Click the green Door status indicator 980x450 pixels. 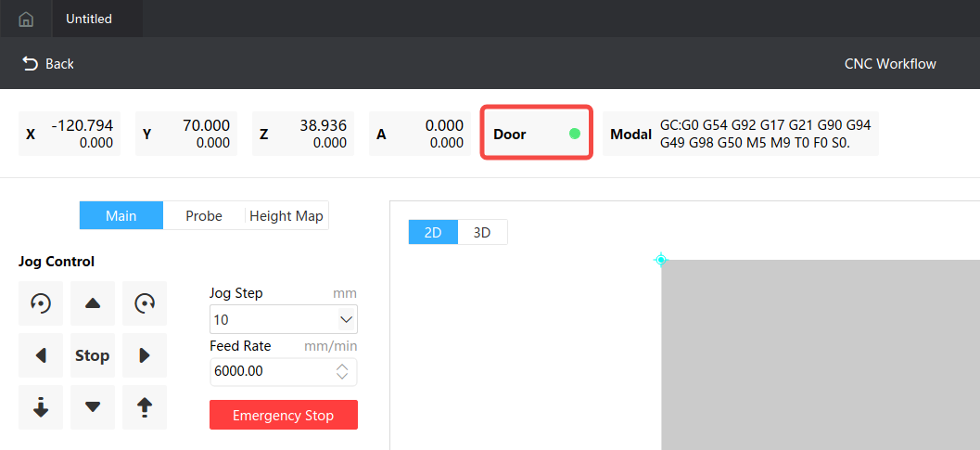click(574, 134)
